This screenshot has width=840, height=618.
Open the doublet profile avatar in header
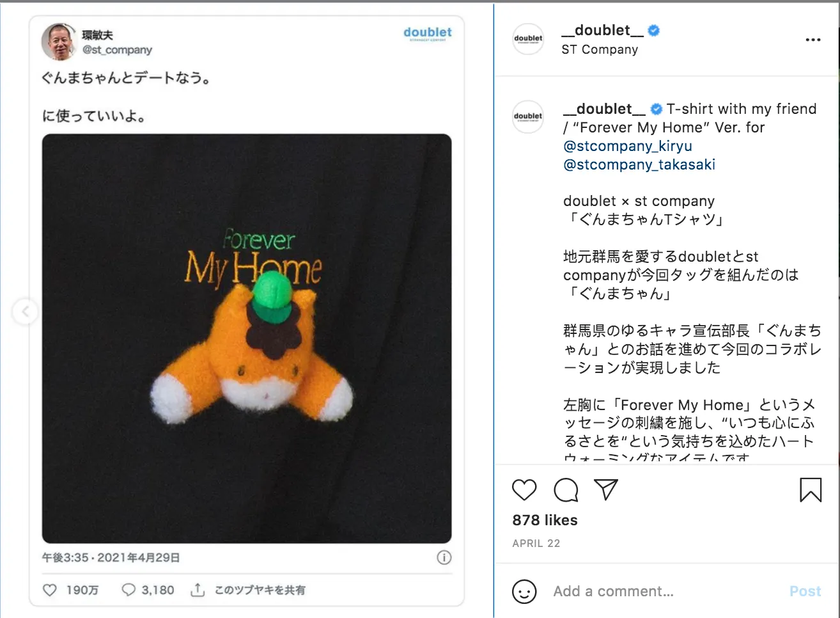tap(529, 39)
